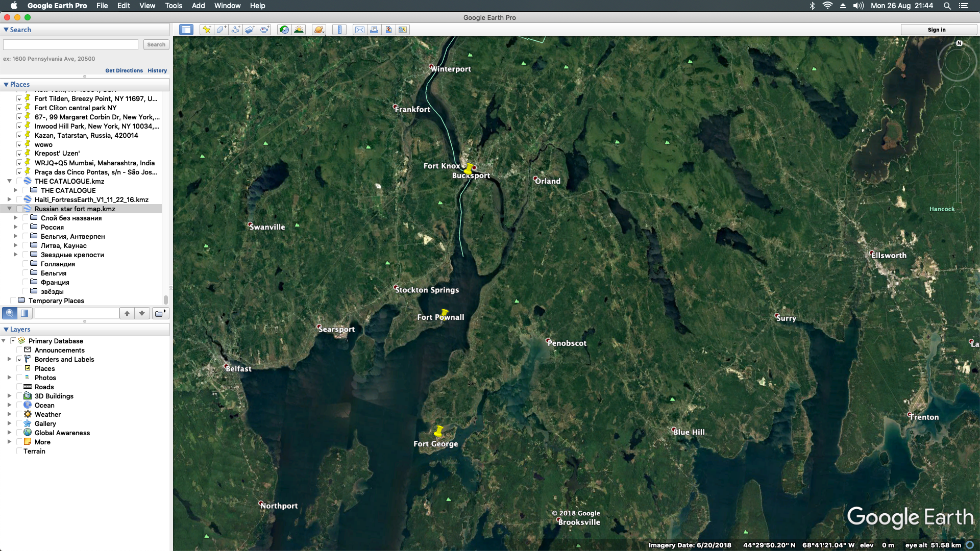Open the Tools menu
The width and height of the screenshot is (980, 551).
(x=174, y=6)
